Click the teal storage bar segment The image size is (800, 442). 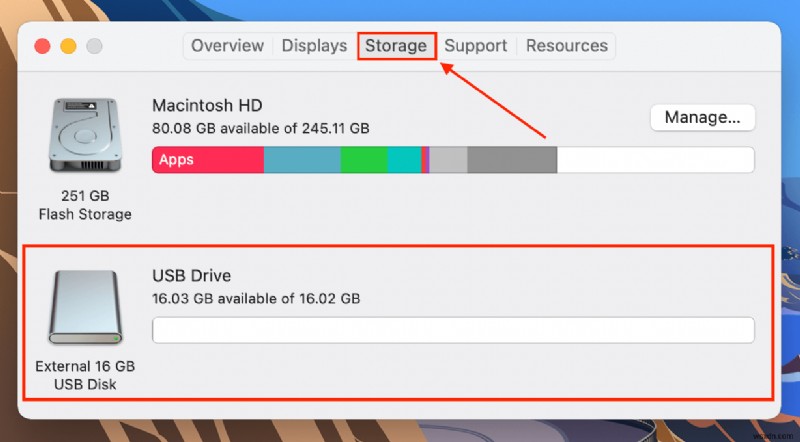pyautogui.click(x=404, y=160)
